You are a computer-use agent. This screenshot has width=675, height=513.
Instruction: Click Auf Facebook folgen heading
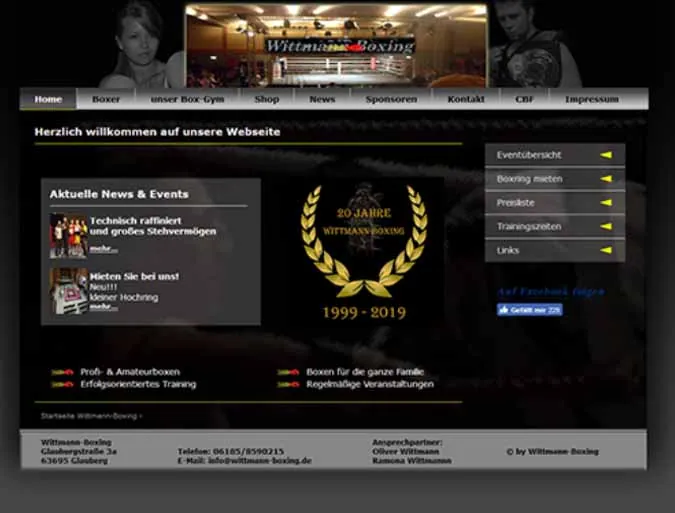[x=551, y=292]
